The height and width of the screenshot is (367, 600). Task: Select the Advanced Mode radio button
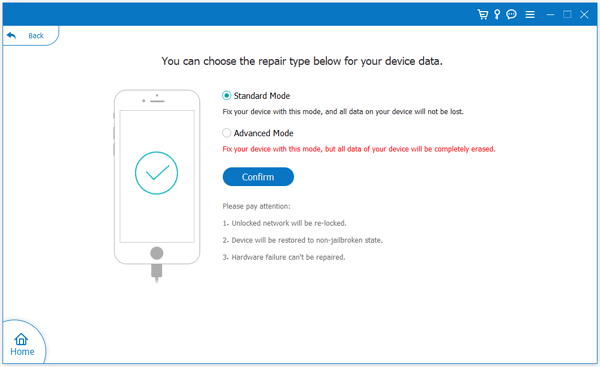pyautogui.click(x=227, y=133)
